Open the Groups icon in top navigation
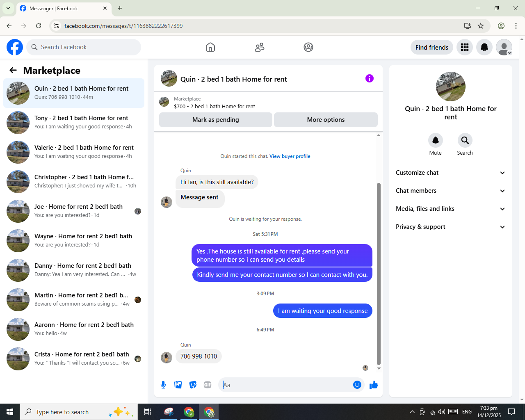The width and height of the screenshot is (525, 420). [x=308, y=47]
